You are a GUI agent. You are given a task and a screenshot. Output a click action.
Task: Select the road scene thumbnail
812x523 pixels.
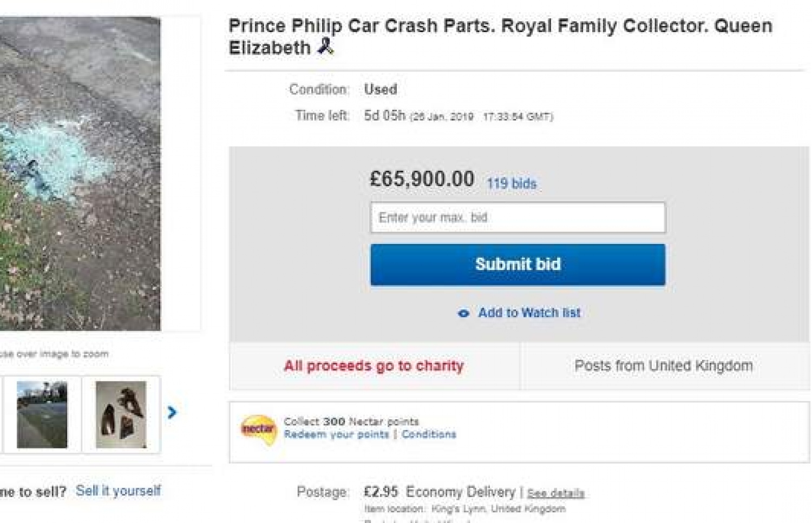42,415
